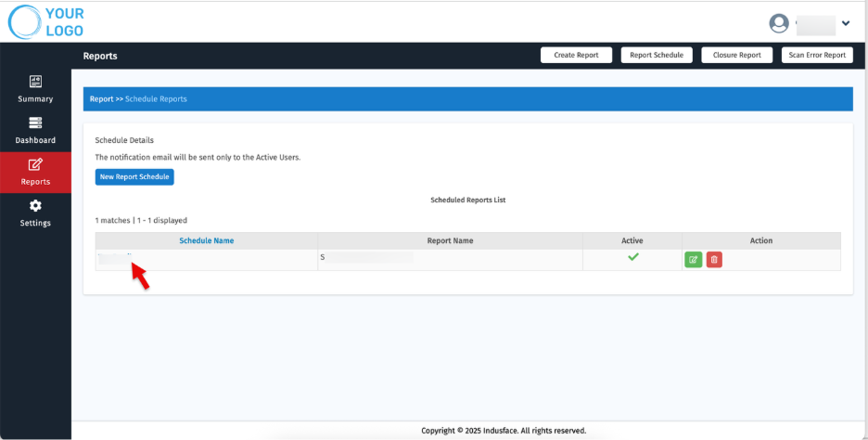868x440 pixels.
Task: Click the Create Report button
Action: (576, 55)
